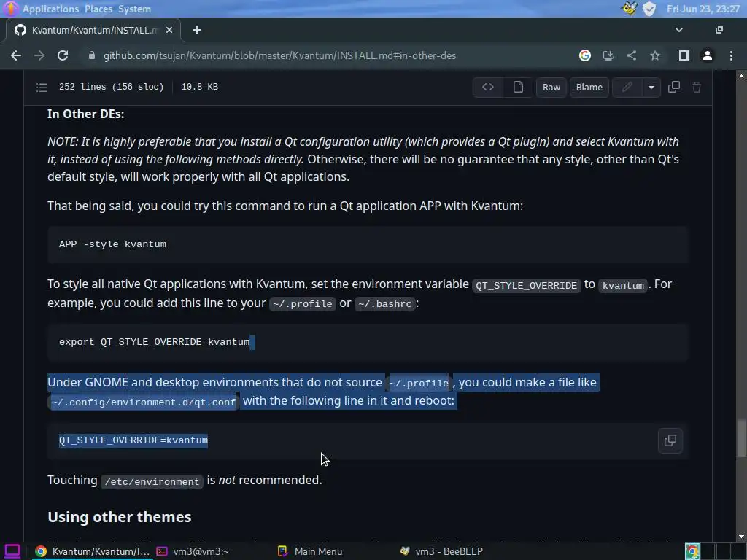The width and height of the screenshot is (747, 560).
Task: Click the "In Other DEs:" heading
Action: tap(86, 114)
